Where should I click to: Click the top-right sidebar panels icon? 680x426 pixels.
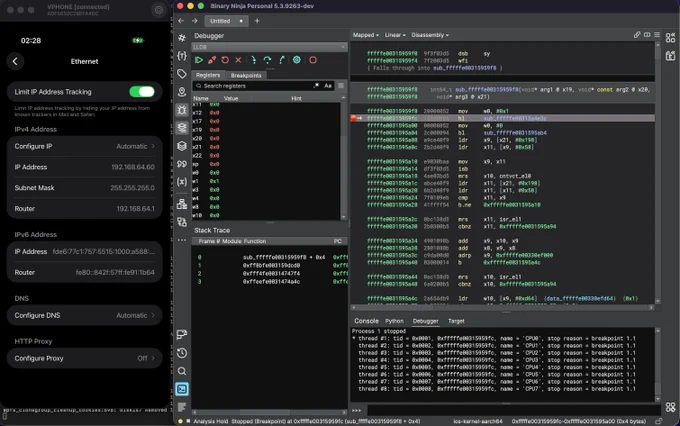coord(670,38)
